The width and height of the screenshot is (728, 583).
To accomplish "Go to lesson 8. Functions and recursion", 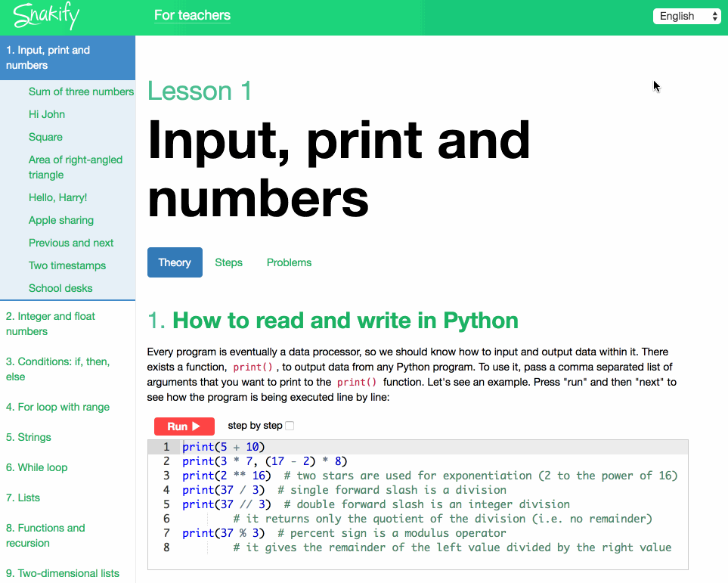I will 45,535.
